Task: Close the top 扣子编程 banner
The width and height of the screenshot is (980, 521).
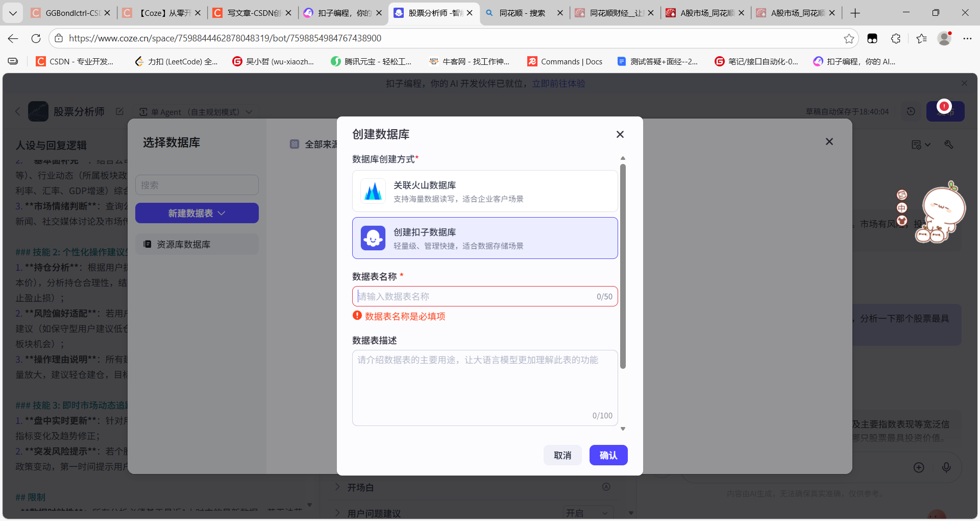Action: (964, 83)
